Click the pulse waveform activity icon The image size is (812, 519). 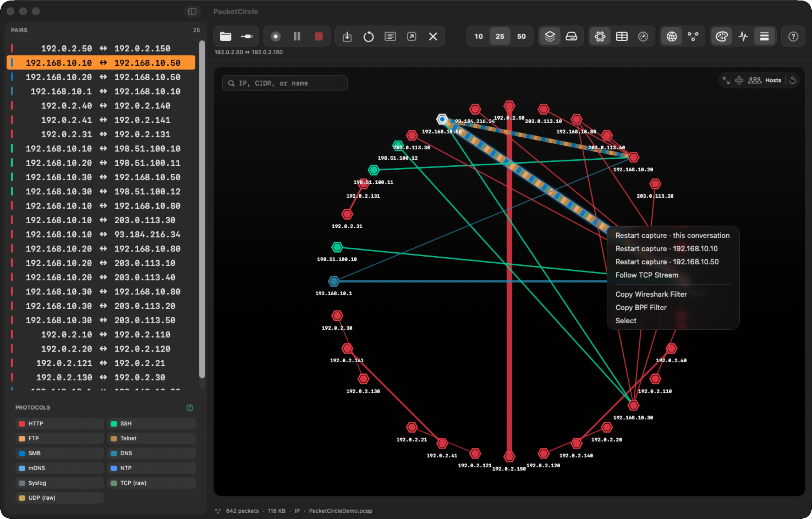(x=743, y=36)
